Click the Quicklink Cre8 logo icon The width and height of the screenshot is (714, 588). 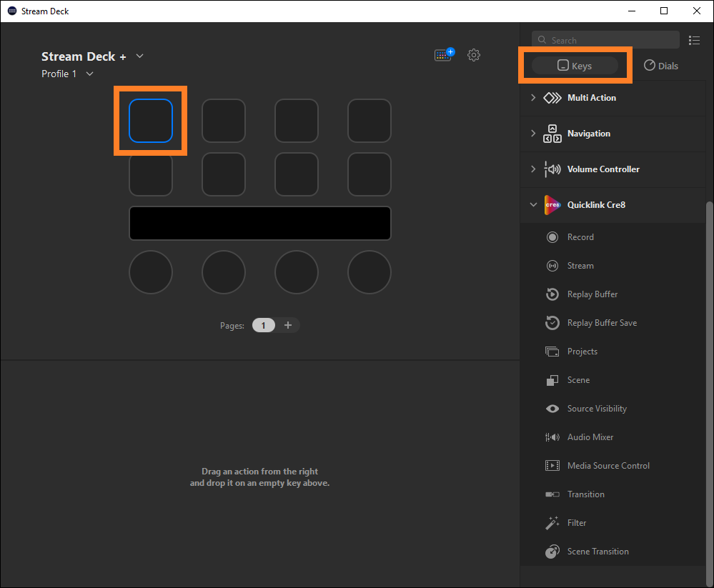552,205
